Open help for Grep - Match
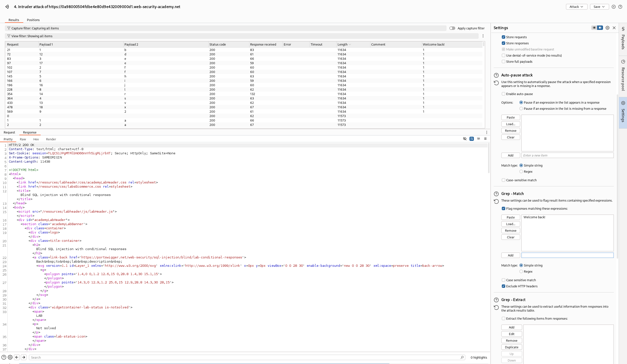 tap(496, 194)
